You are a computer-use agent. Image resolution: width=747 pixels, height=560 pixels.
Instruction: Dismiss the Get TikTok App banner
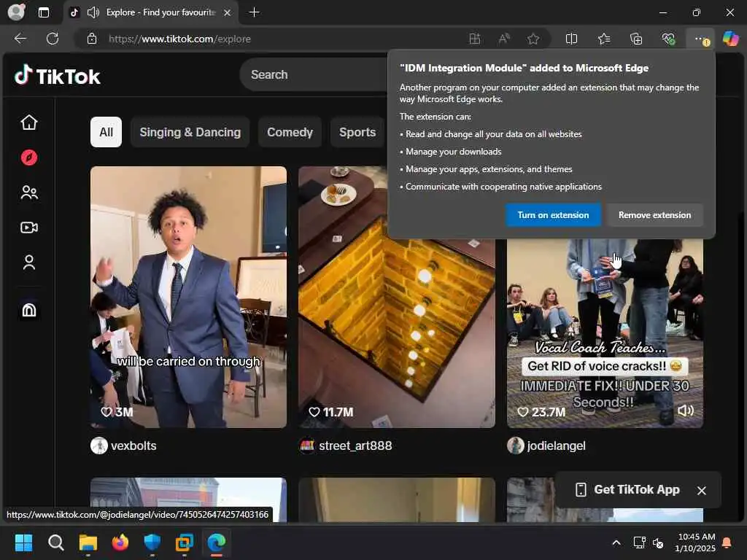tap(701, 491)
